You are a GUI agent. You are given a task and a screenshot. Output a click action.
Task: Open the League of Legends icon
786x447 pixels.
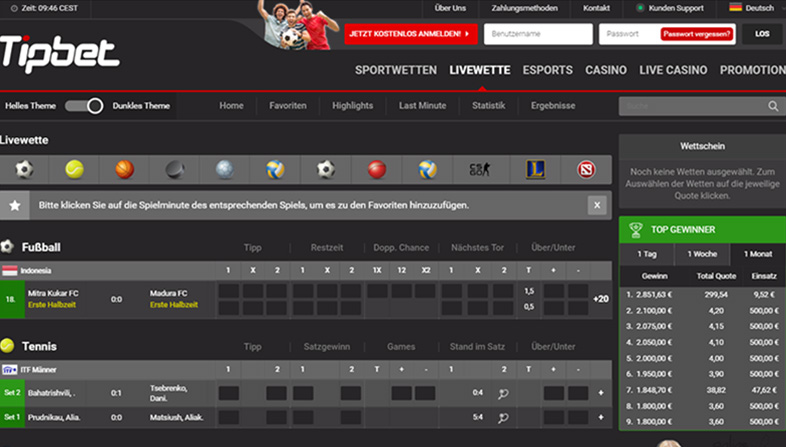(535, 169)
